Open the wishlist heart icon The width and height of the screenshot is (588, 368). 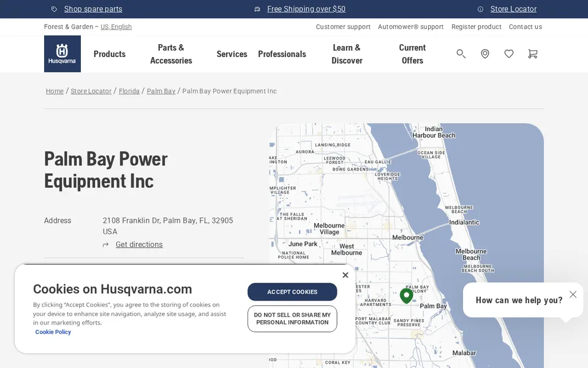point(509,54)
